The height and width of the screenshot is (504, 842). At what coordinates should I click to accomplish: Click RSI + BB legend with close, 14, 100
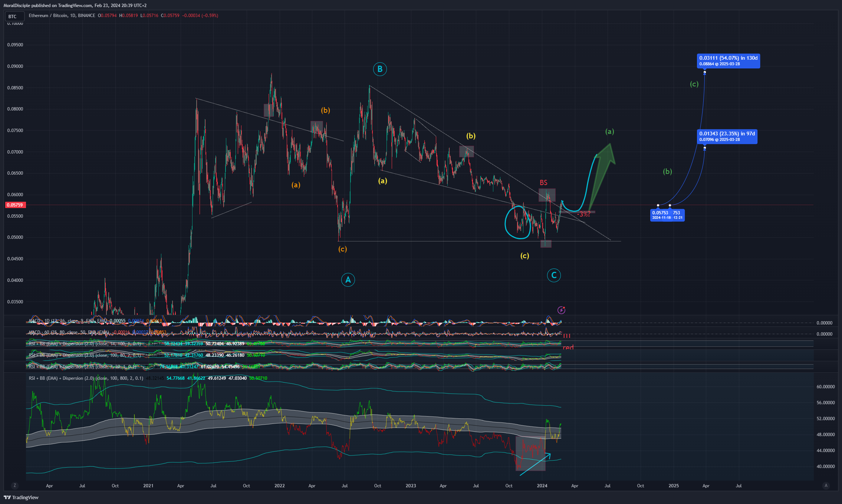click(147, 344)
